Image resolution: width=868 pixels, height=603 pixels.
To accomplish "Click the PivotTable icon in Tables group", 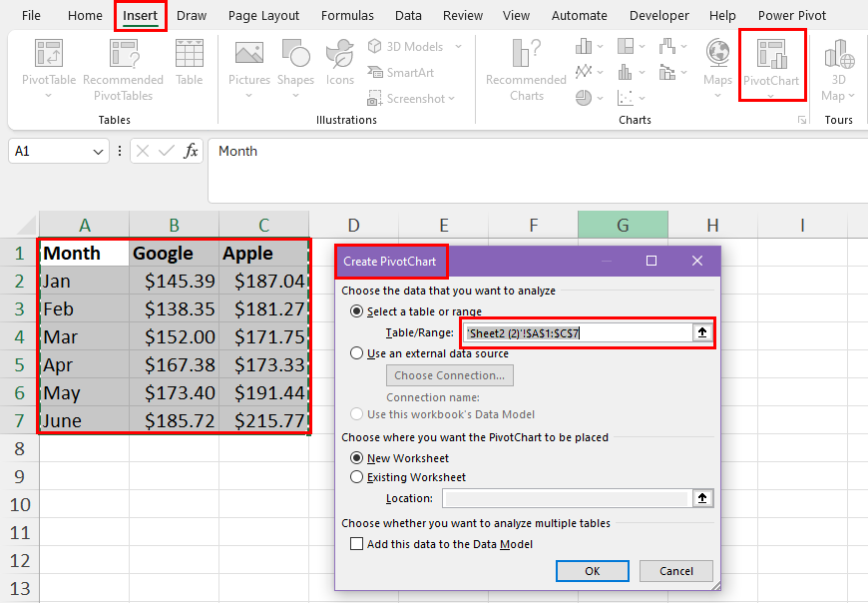I will (x=49, y=53).
